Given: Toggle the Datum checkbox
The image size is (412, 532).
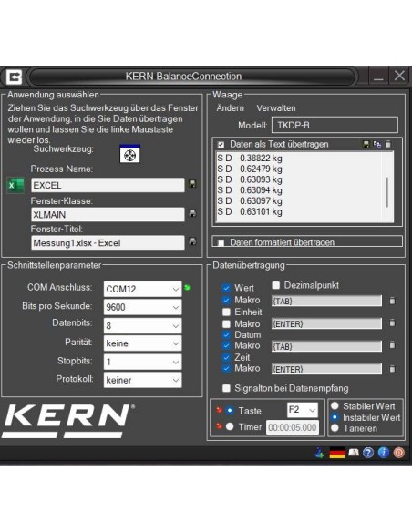Looking at the screenshot, I should 226,334.
